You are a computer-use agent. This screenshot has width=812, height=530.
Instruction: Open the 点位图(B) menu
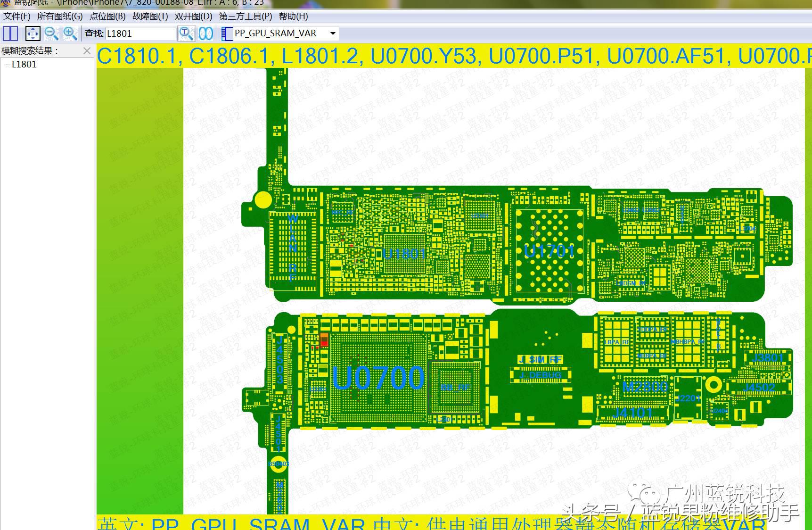click(107, 17)
